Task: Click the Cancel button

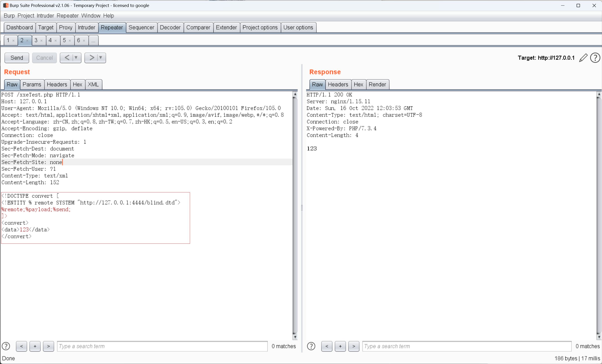Action: click(45, 58)
